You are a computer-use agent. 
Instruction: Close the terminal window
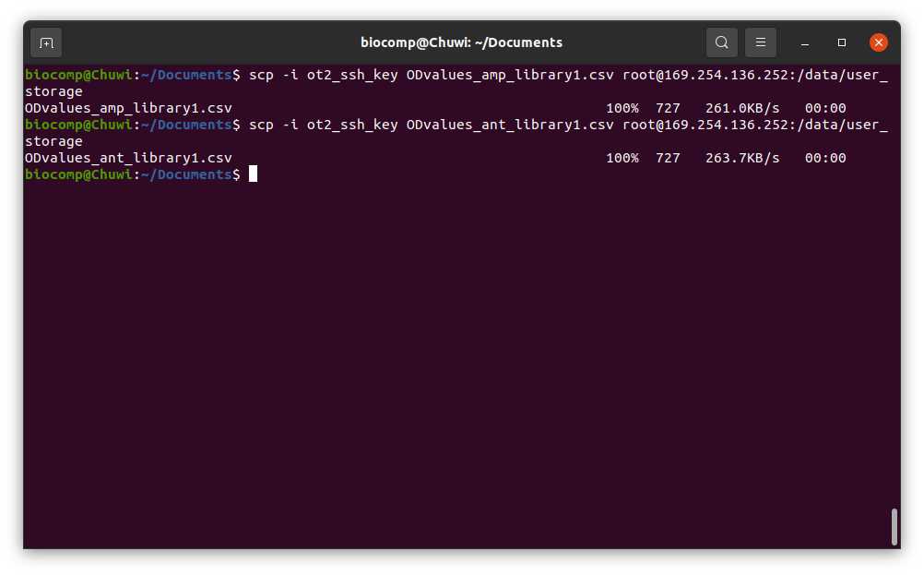(879, 42)
